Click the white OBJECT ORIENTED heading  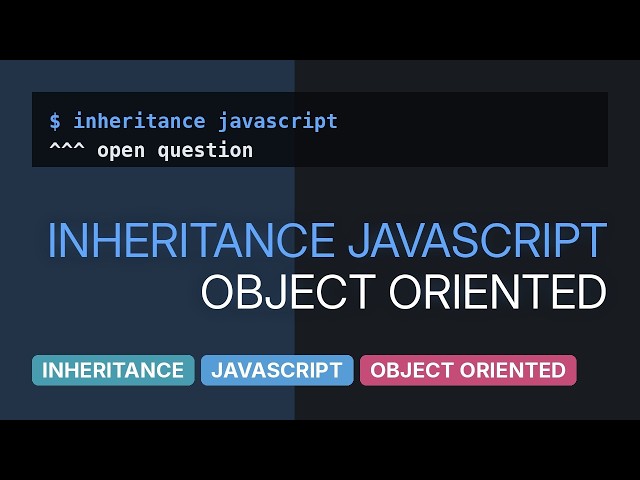(x=404, y=291)
